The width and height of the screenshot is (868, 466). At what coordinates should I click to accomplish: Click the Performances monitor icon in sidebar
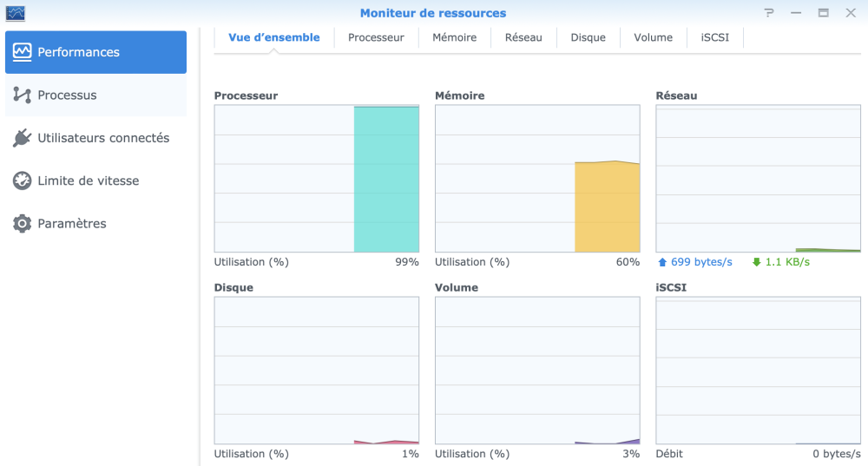[23, 52]
